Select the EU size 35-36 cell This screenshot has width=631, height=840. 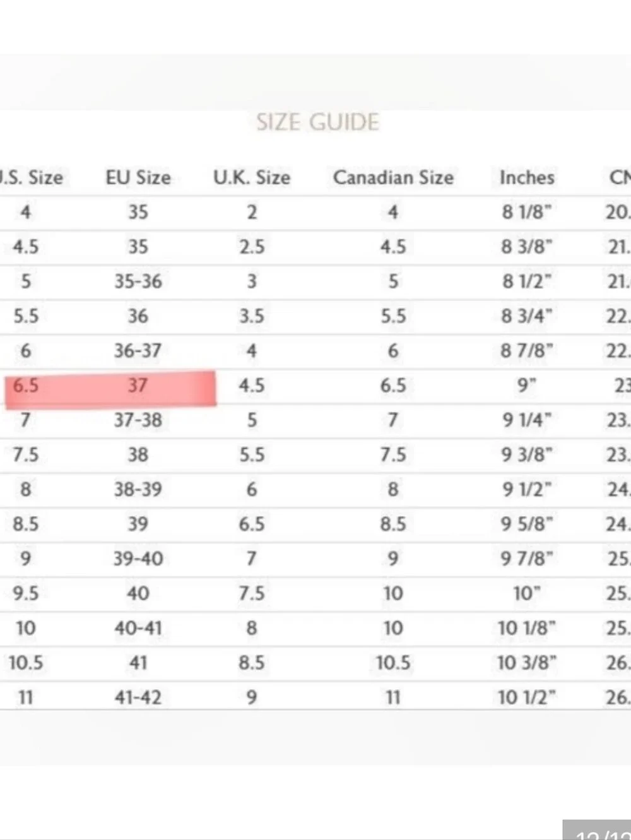click(x=138, y=281)
